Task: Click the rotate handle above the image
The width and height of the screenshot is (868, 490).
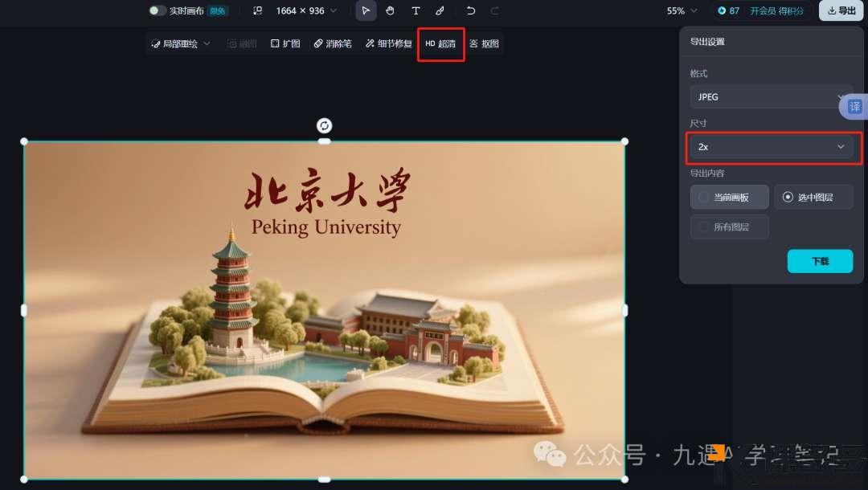Action: point(324,125)
